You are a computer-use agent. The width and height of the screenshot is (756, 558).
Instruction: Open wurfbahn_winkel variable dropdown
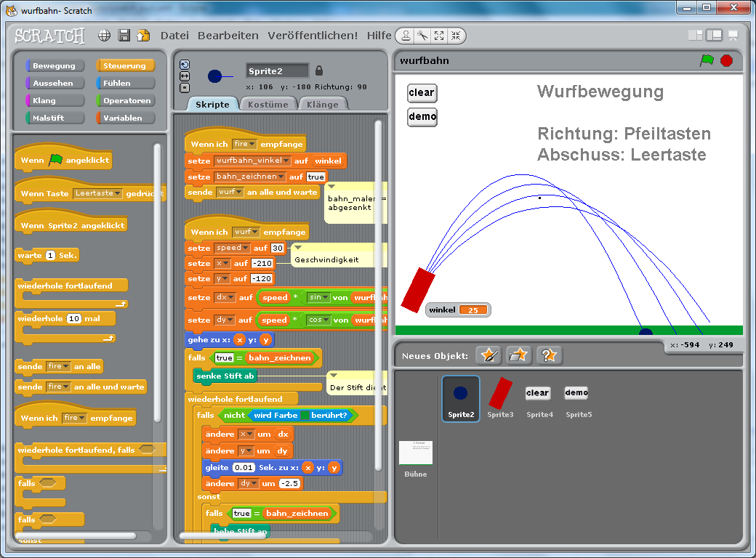[x=252, y=161]
